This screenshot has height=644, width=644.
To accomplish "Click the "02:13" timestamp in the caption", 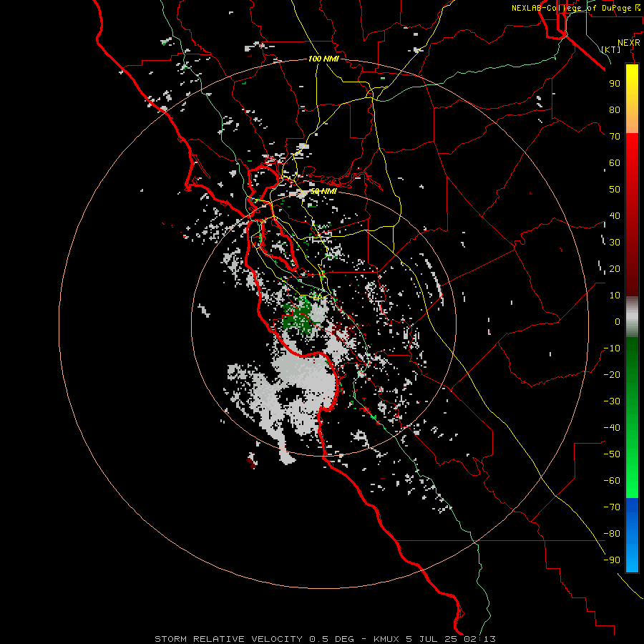I will click(x=480, y=639).
